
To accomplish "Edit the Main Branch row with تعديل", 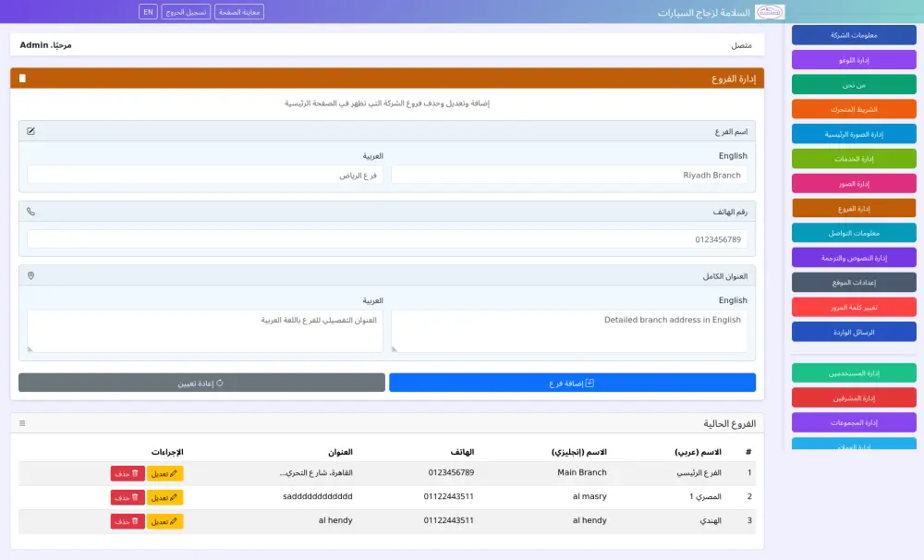I will click(165, 473).
